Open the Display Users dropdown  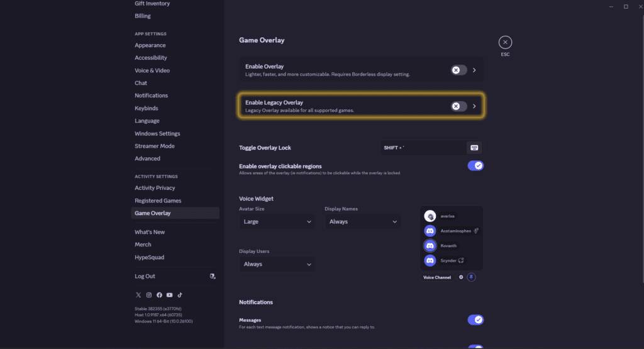coord(277,264)
